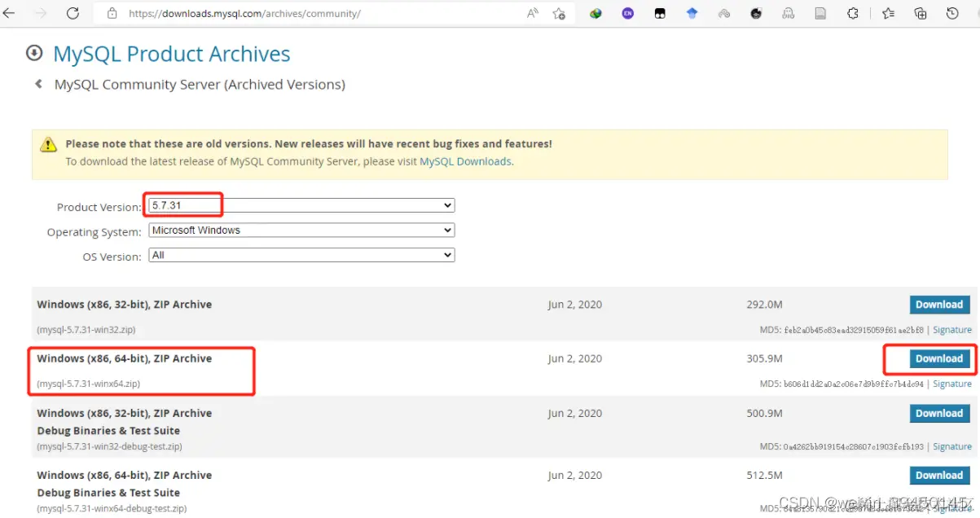Open Signature link for win32-debug-test.zip
This screenshot has width=980, height=518.
click(952, 446)
